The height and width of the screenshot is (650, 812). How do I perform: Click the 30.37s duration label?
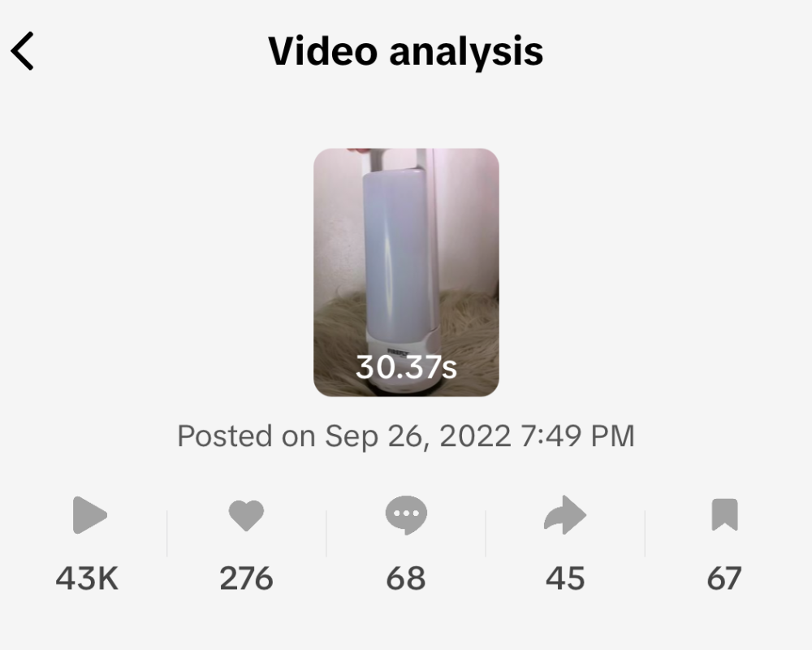pos(406,368)
